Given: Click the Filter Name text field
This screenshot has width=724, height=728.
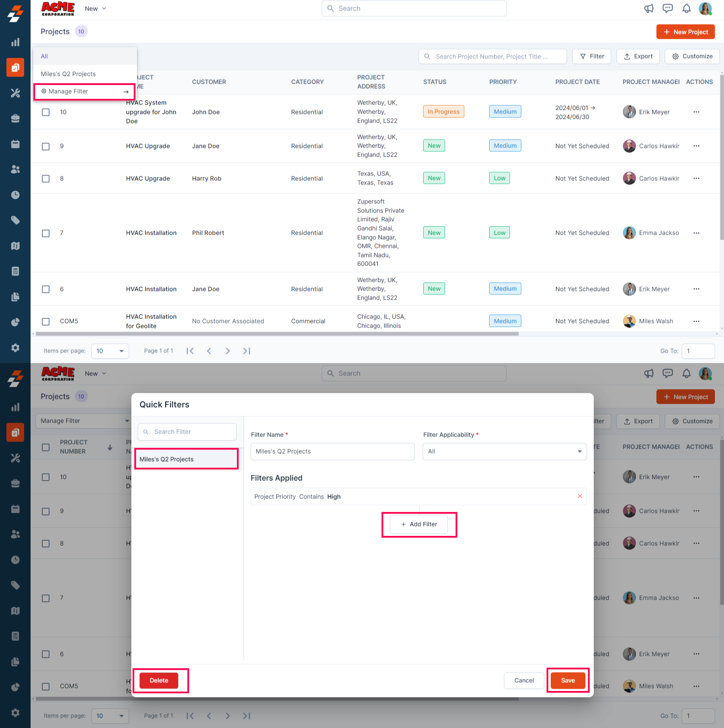Looking at the screenshot, I should tap(333, 451).
